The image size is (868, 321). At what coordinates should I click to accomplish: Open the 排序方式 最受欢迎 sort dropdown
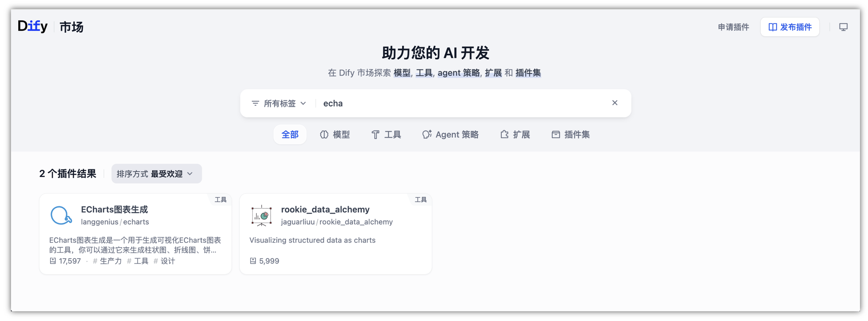pos(156,174)
